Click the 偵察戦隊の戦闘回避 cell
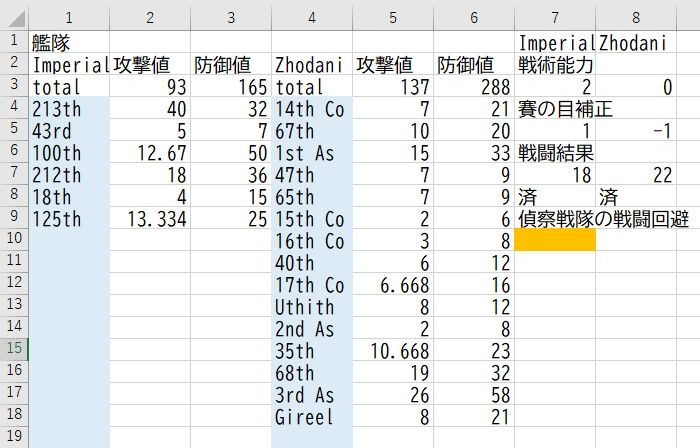700x448 pixels. pyautogui.click(x=555, y=218)
